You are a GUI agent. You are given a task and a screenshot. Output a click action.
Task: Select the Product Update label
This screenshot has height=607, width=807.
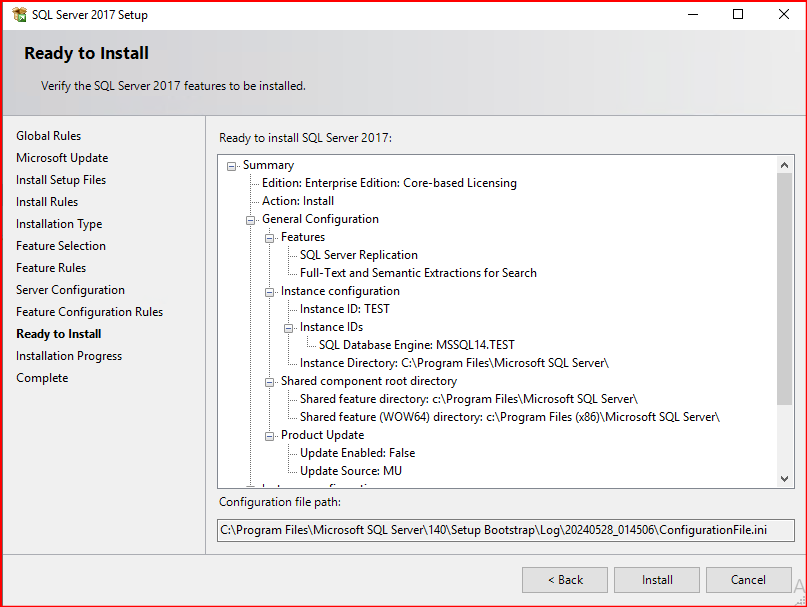pos(322,436)
